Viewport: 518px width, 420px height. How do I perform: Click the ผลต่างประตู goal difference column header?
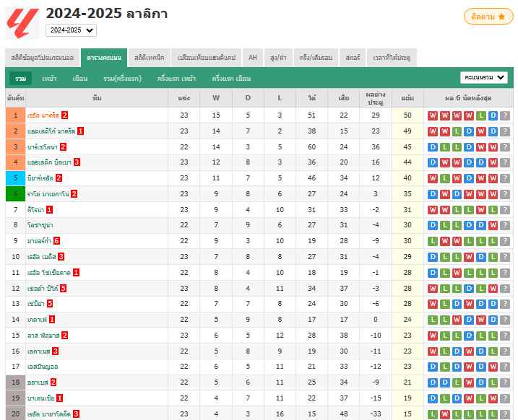tap(376, 98)
